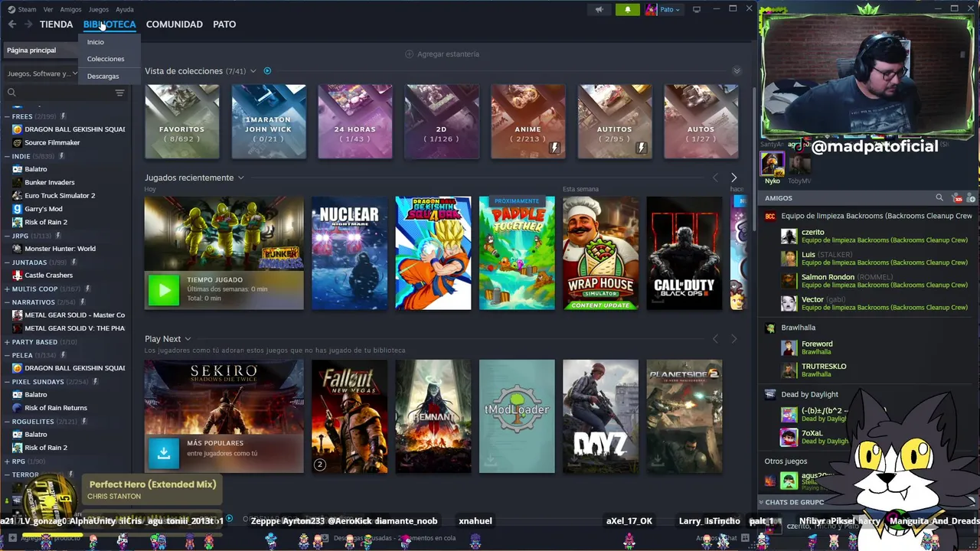Collapse shelves with the double-chevron icon

click(x=737, y=71)
